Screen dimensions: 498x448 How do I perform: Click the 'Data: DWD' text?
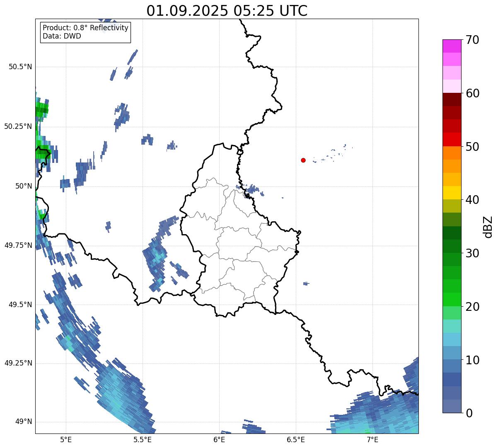62,36
